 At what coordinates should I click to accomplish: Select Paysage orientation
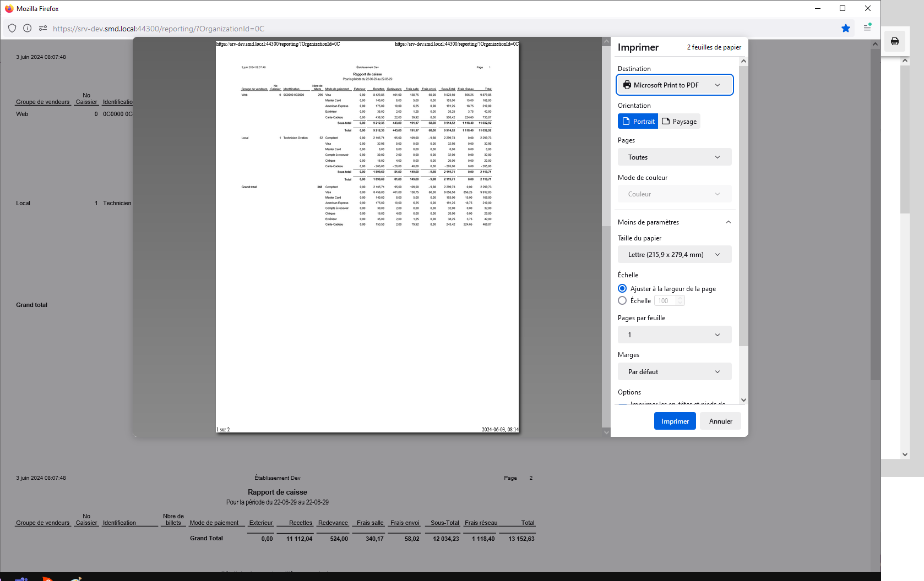680,122
